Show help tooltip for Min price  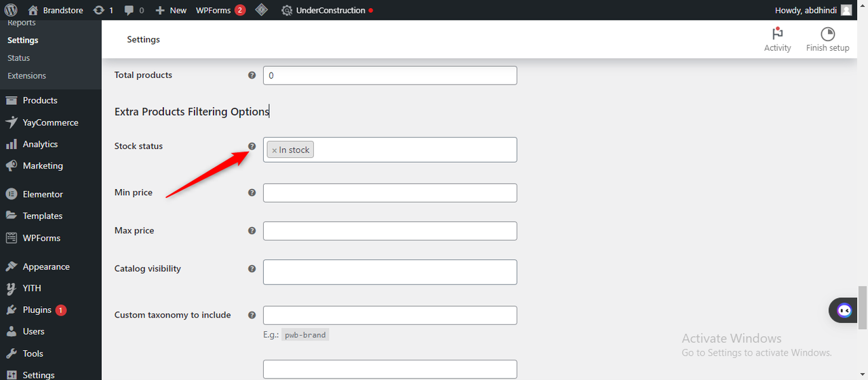point(252,193)
